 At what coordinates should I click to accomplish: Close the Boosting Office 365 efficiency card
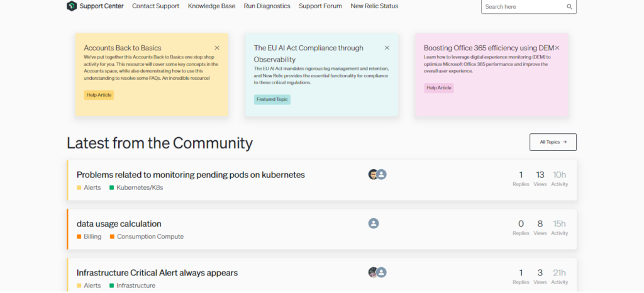[557, 48]
